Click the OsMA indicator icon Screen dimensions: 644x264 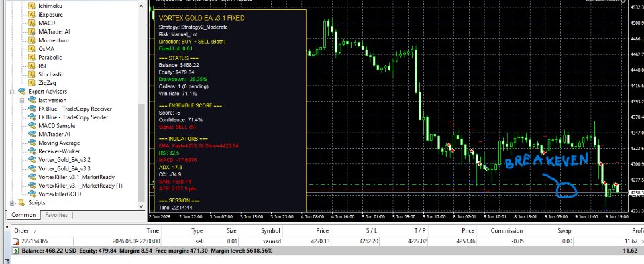[32, 49]
